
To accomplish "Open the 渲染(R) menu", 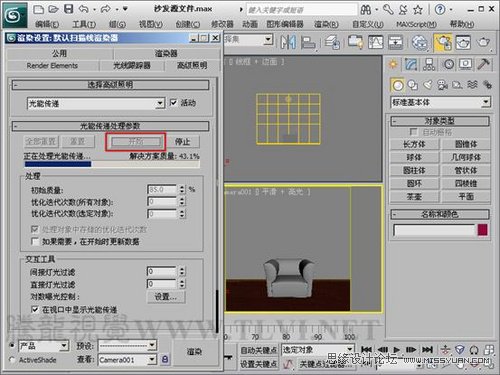I will tap(326, 24).
